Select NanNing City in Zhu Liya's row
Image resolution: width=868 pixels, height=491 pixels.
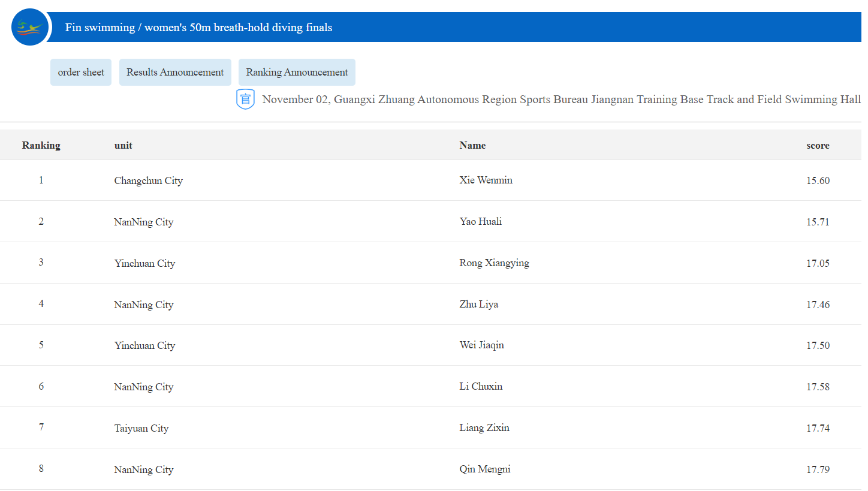[x=144, y=305]
